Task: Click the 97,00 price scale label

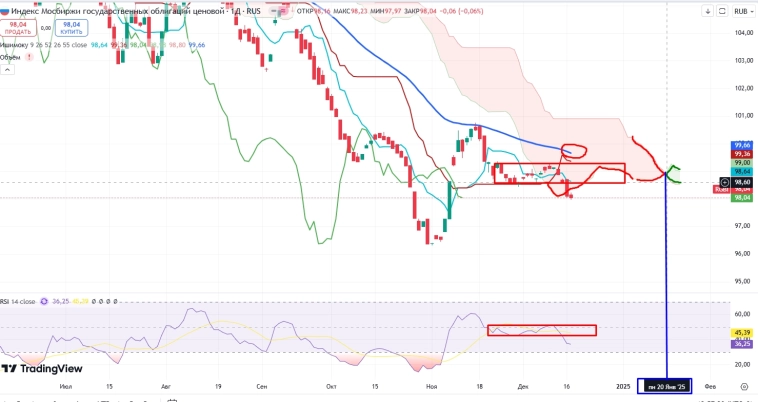Action: (743, 226)
